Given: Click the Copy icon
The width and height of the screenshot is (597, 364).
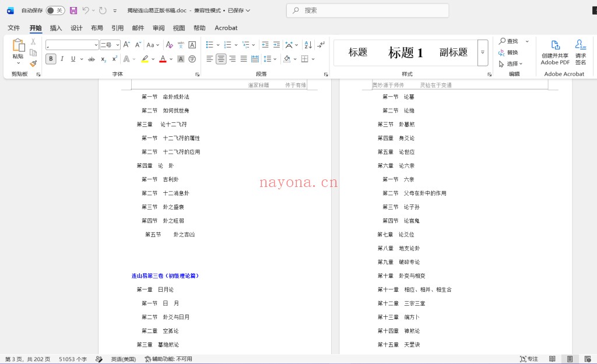Looking at the screenshot, I should point(33,52).
